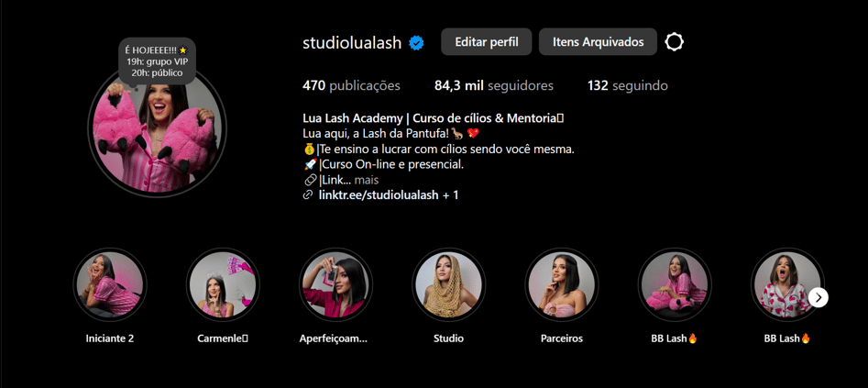This screenshot has height=388, width=868.
Task: Open the Aperfeiçoam... highlight
Action: 335,283
